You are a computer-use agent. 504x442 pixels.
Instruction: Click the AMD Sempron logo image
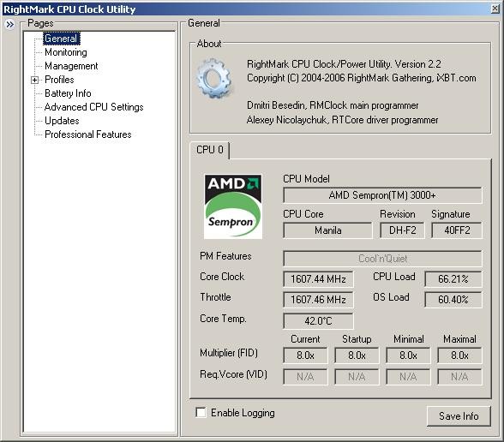[x=233, y=206]
